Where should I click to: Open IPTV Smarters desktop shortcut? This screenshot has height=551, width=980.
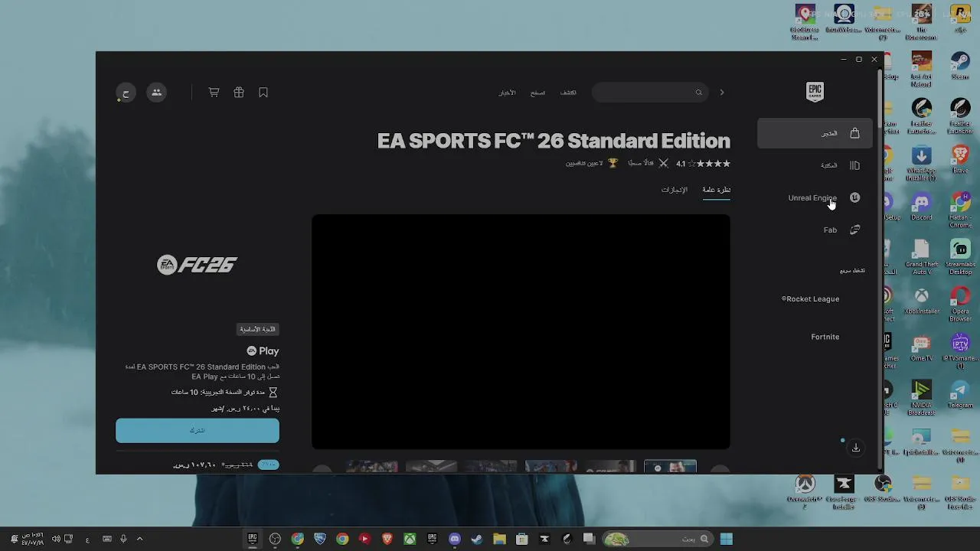[x=960, y=350]
